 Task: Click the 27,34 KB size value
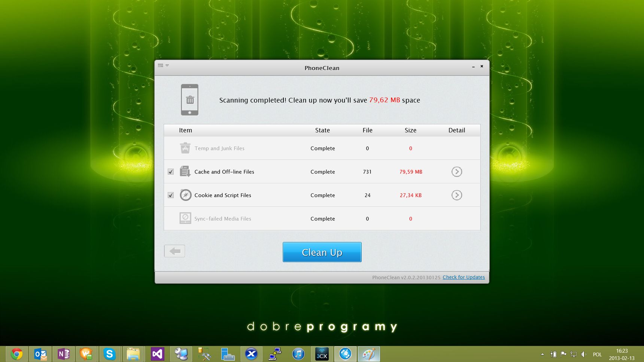coord(411,195)
